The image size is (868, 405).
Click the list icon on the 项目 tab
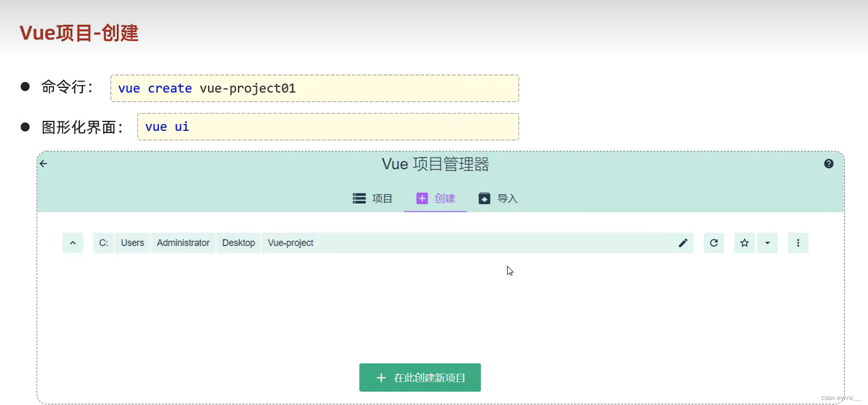coord(359,198)
